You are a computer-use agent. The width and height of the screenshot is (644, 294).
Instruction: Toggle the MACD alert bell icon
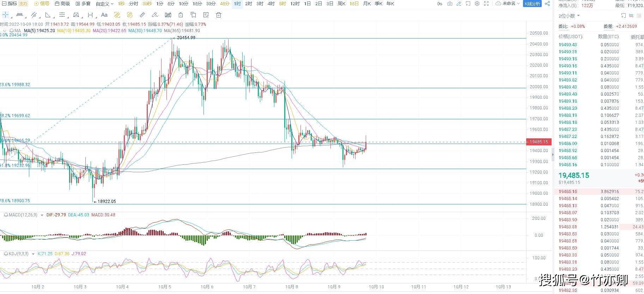tap(6, 215)
